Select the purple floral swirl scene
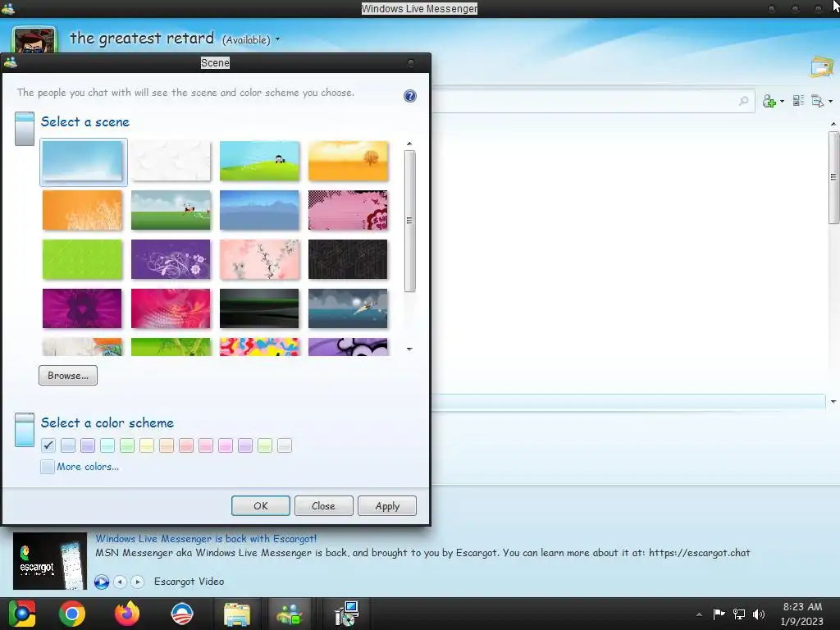Screen dimensions: 840x630 171,259
